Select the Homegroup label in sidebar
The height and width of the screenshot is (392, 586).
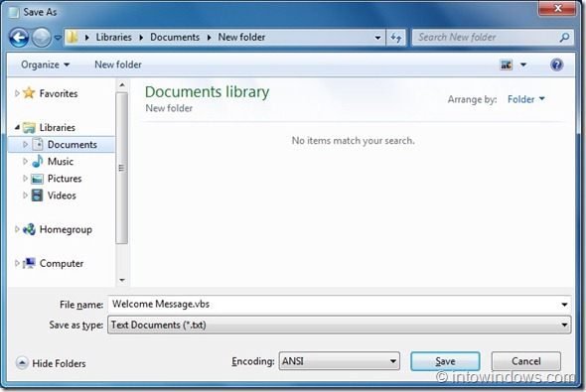click(x=66, y=229)
